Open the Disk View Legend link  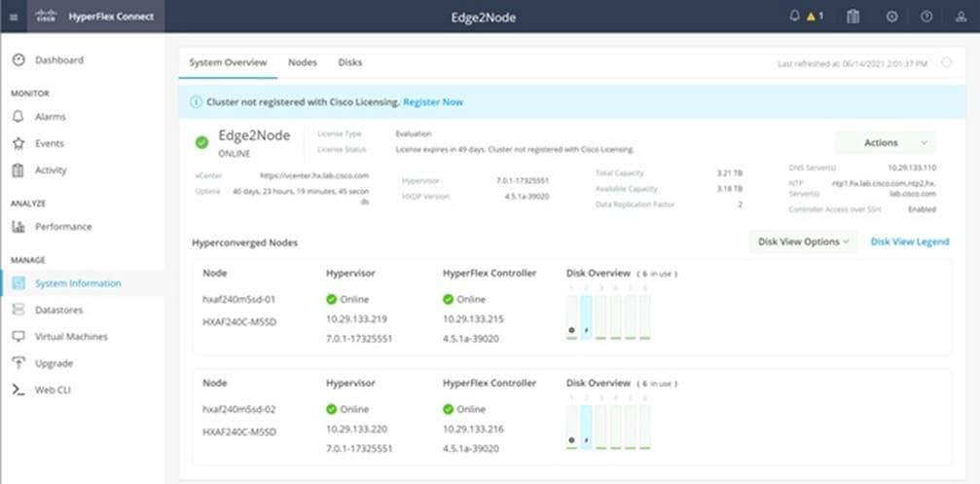pos(910,242)
